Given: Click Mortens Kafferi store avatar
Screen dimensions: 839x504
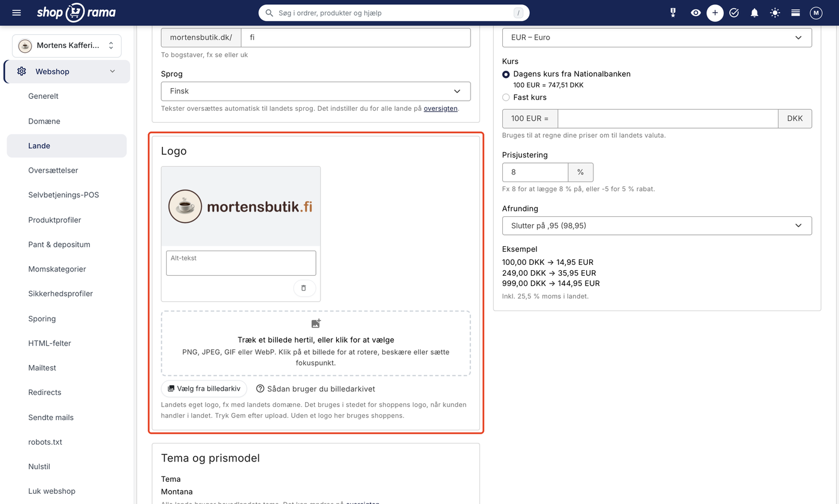Looking at the screenshot, I should coord(25,46).
